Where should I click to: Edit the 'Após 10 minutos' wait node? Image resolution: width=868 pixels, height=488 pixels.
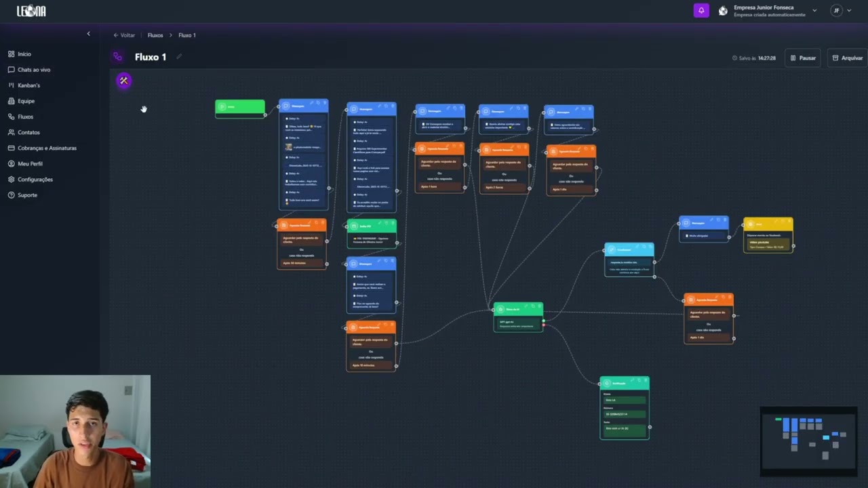click(x=379, y=323)
